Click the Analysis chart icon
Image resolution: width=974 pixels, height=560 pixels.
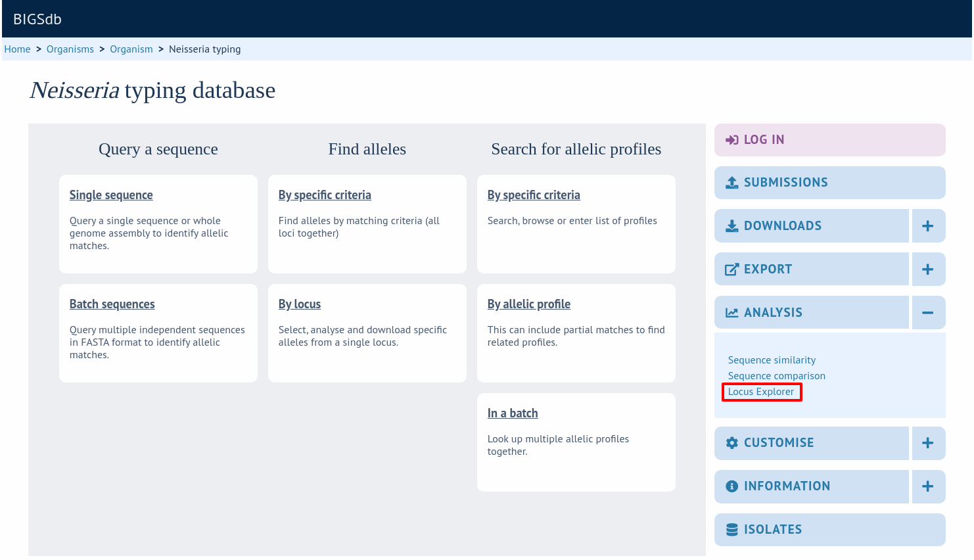click(731, 313)
